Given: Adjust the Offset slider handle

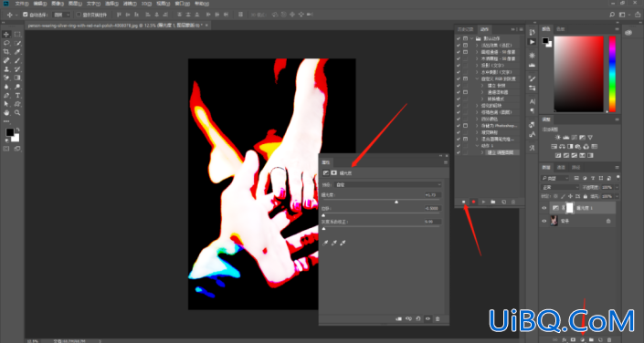Looking at the screenshot, I should pos(323,215).
